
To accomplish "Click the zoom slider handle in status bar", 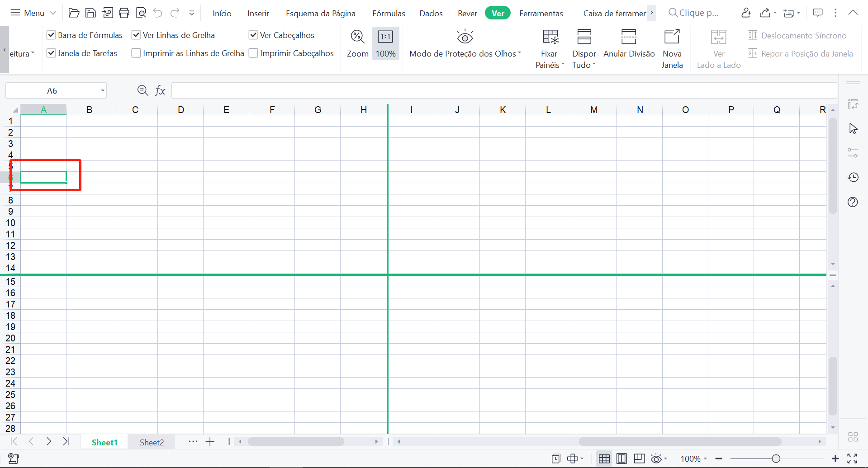I will coord(776,459).
